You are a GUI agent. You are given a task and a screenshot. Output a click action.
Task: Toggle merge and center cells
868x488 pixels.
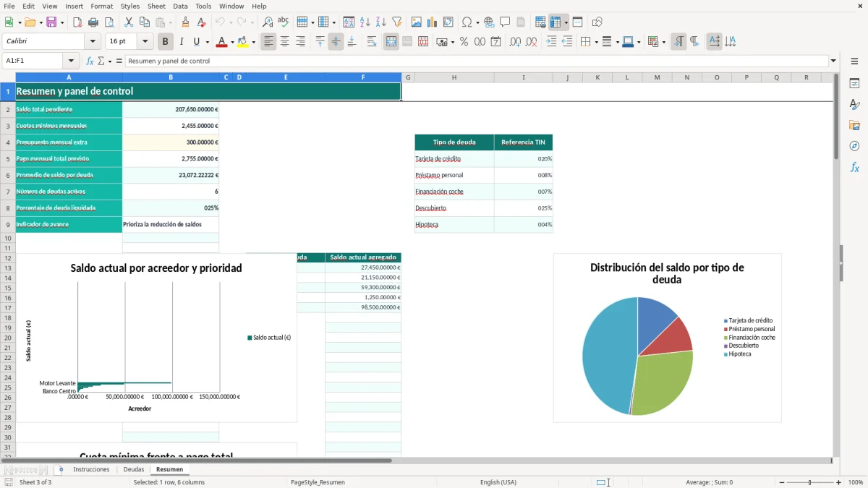click(x=391, y=42)
